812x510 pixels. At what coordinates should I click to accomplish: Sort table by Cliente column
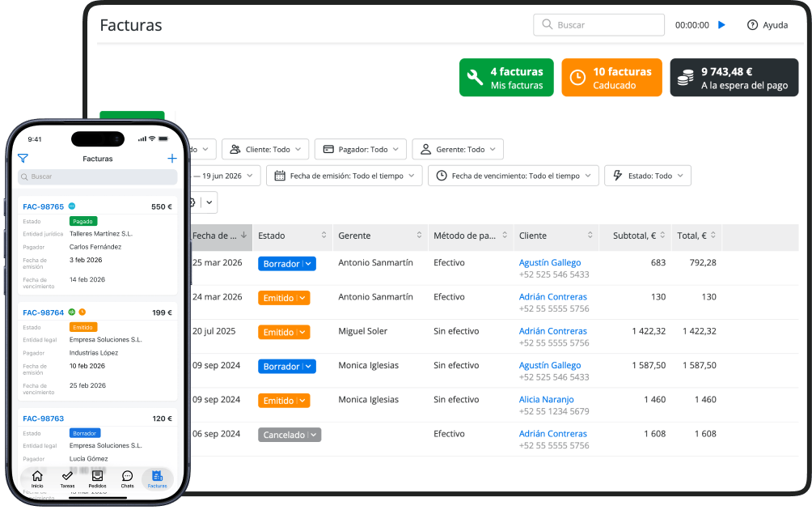coord(556,236)
